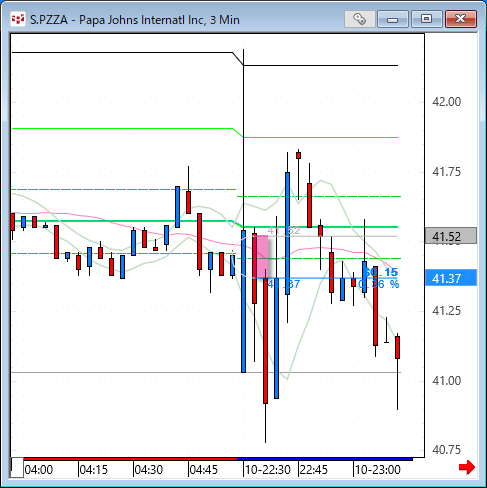Click the gray 41.52 price marker on the axis
Image resolution: width=487 pixels, height=488 pixels.
pos(451,236)
